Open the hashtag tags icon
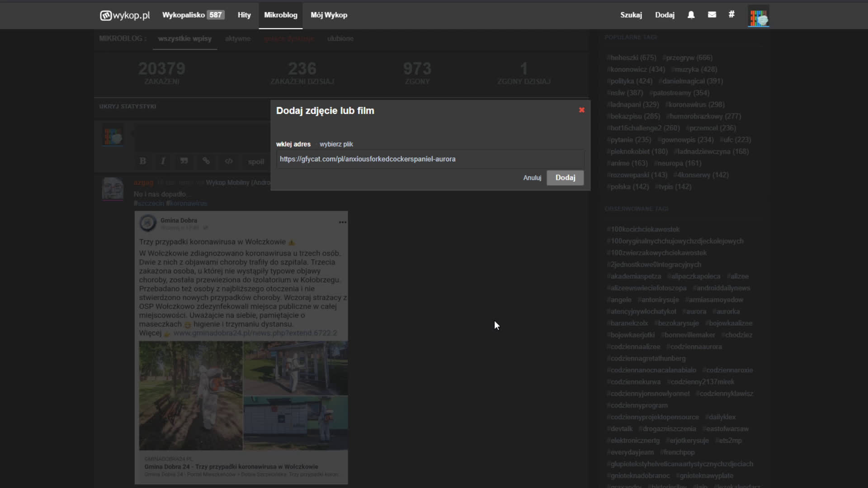Screen dimensions: 868x488 731,14
